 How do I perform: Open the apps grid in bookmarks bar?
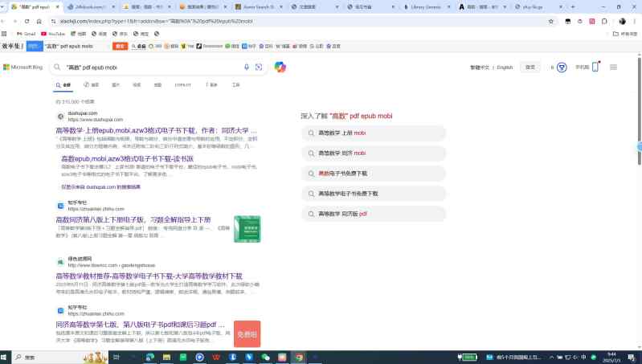pyautogui.click(x=4, y=34)
